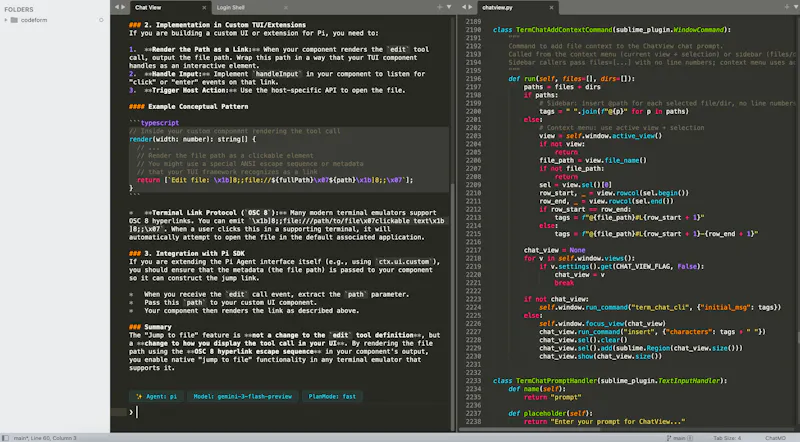Viewport: 800px width, 442px height.
Task: Go to next tab arrow in right pane
Action: tap(470, 7)
